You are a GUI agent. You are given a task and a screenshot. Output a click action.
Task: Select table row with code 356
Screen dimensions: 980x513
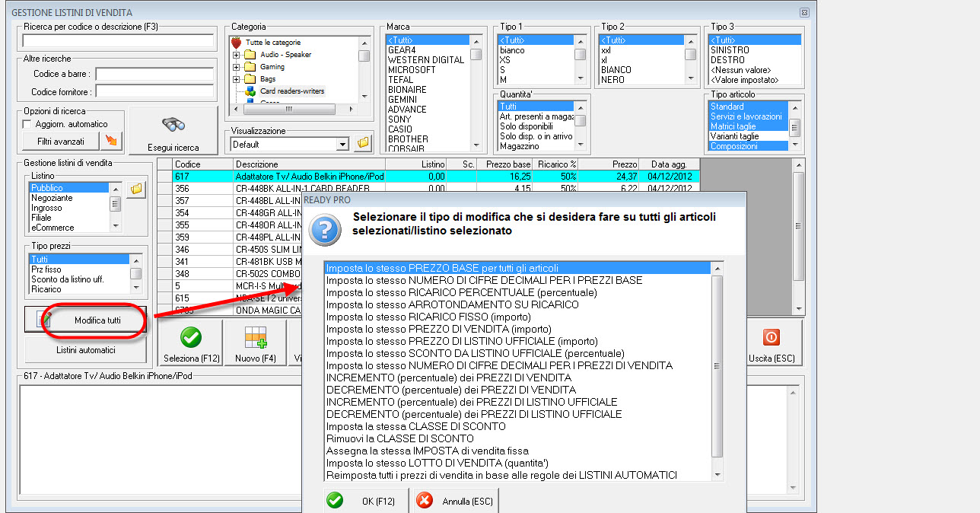point(428,188)
